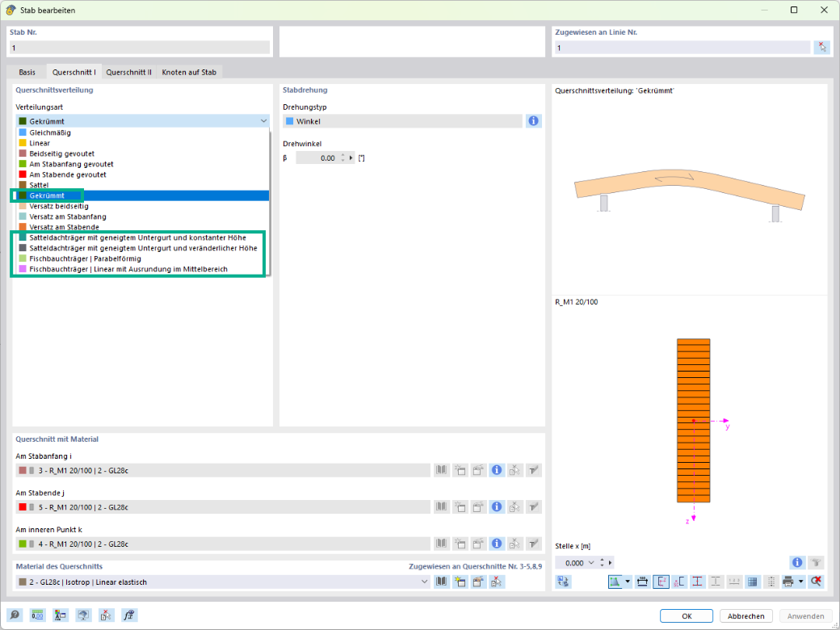
Task: Show info for Am Stabende j cross-section
Action: click(497, 506)
